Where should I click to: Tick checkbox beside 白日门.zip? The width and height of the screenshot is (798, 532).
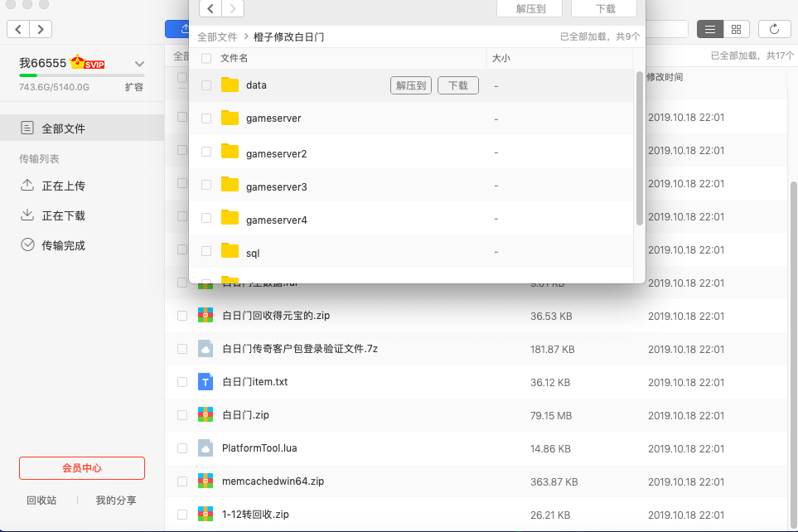click(182, 415)
